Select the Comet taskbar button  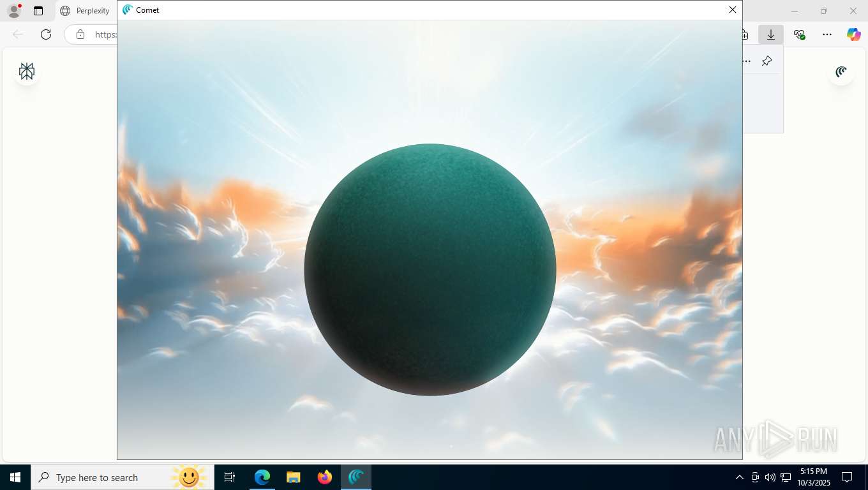(x=356, y=477)
